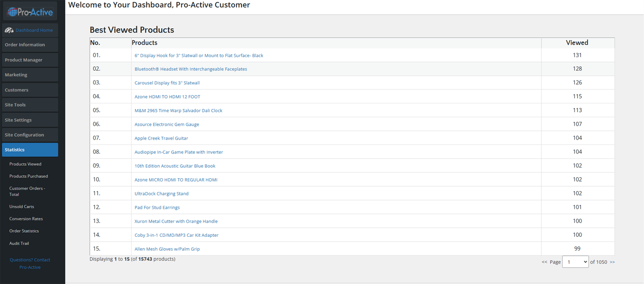
Task: Click the Pro-Active logo
Action: point(30,11)
